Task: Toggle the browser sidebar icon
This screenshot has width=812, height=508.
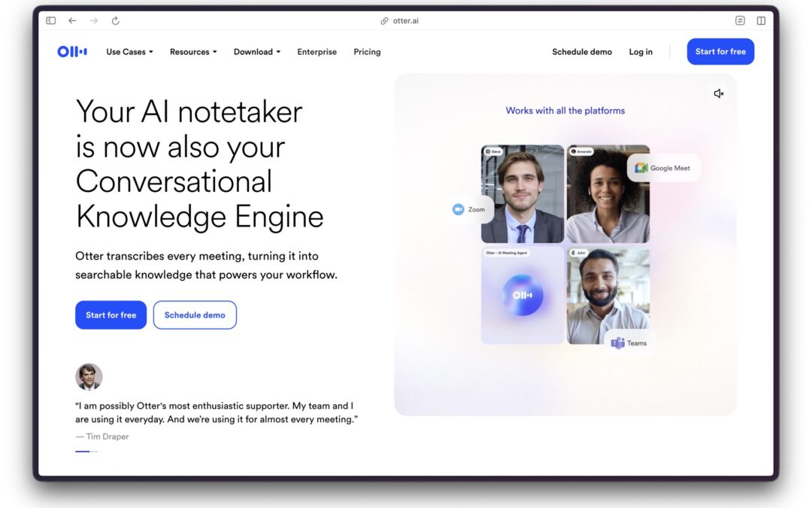Action: tap(51, 21)
